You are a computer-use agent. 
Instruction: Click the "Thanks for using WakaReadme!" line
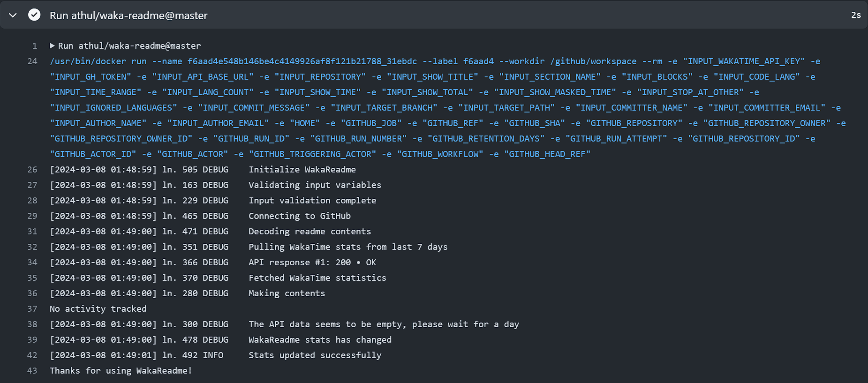click(x=121, y=371)
